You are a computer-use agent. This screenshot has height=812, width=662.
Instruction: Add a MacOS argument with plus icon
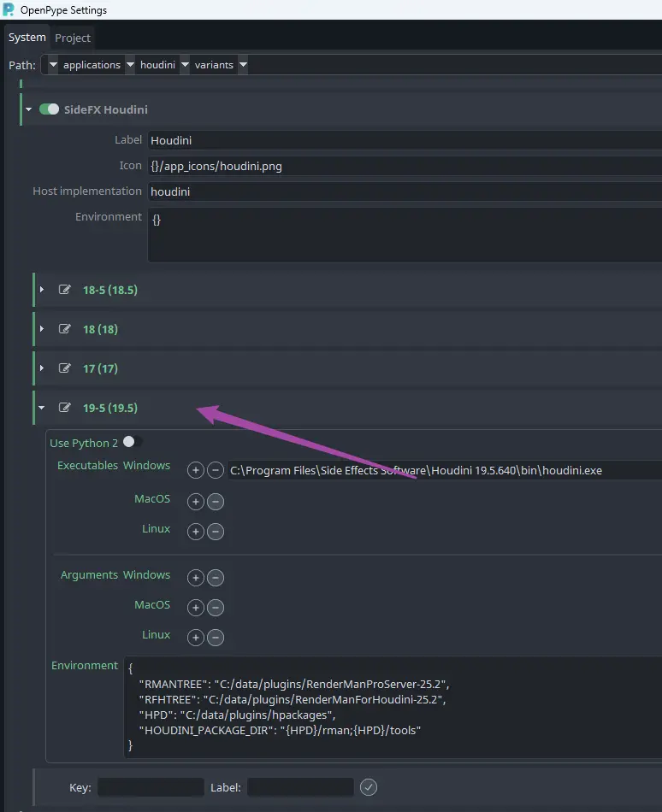click(x=195, y=608)
